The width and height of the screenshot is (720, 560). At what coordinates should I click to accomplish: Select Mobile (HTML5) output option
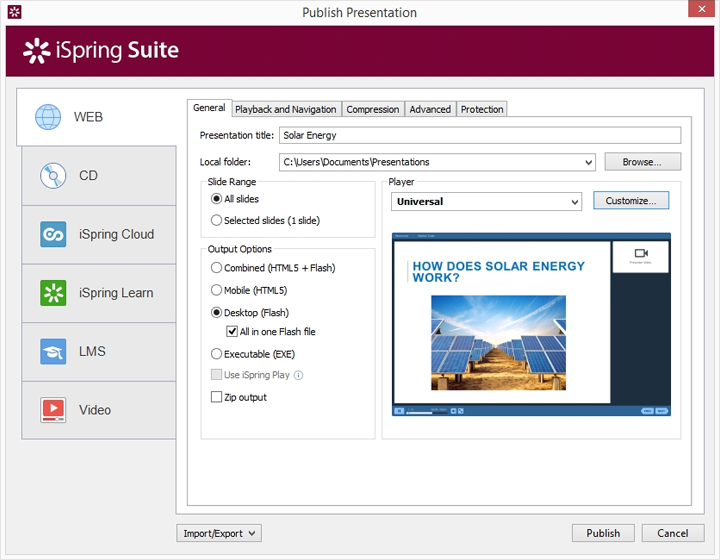(x=216, y=290)
